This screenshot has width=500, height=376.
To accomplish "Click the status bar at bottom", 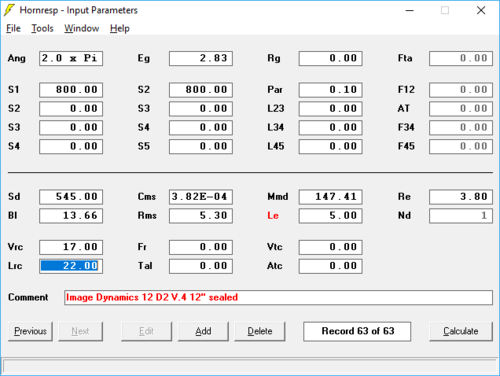I will pyautogui.click(x=250, y=366).
